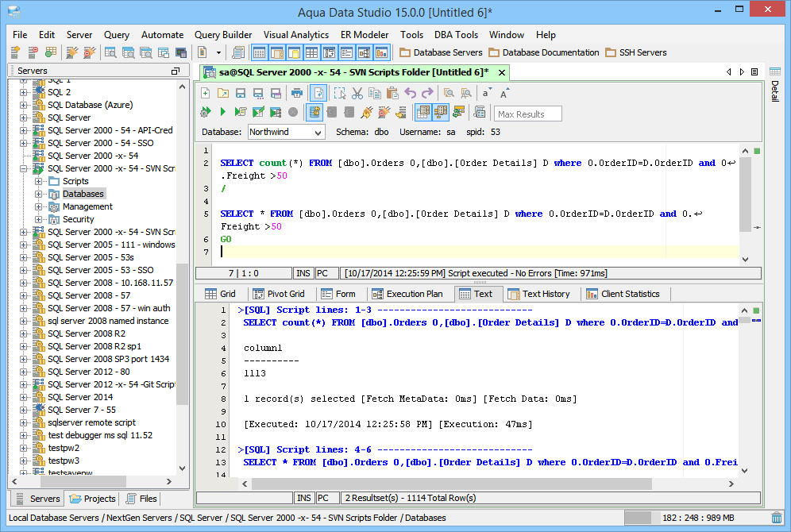The height and width of the screenshot is (532, 791).
Task: Toggle the INS insert mode indicator in editor status
Action: tap(304, 273)
